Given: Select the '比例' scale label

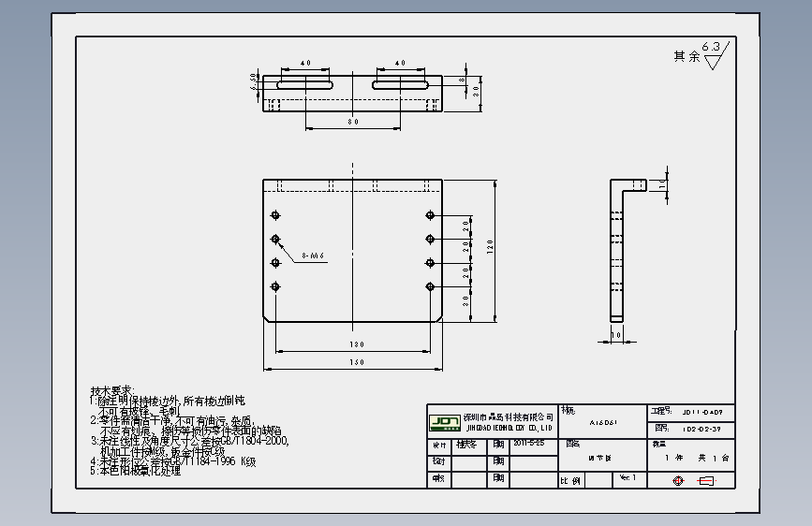Looking at the screenshot, I should (570, 481).
